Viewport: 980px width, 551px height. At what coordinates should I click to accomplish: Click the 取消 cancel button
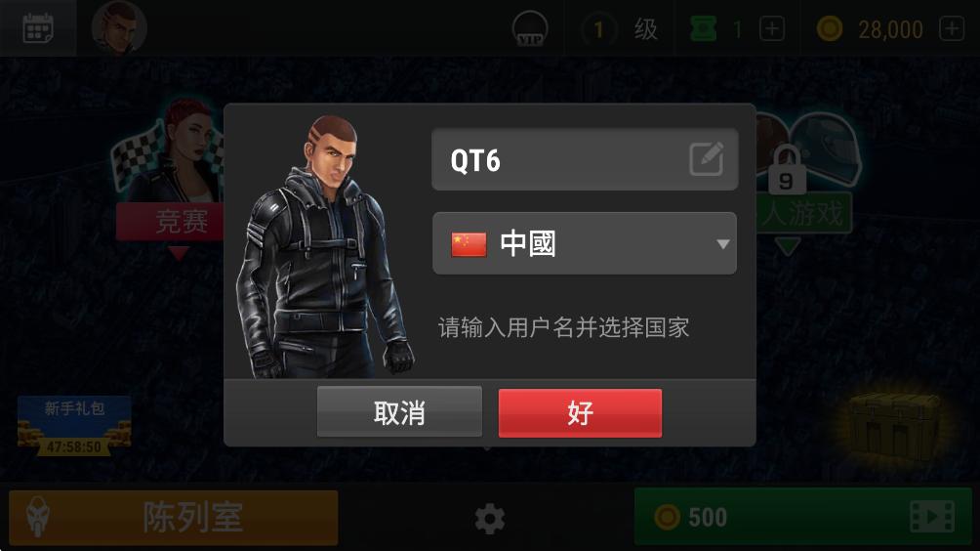pos(399,412)
